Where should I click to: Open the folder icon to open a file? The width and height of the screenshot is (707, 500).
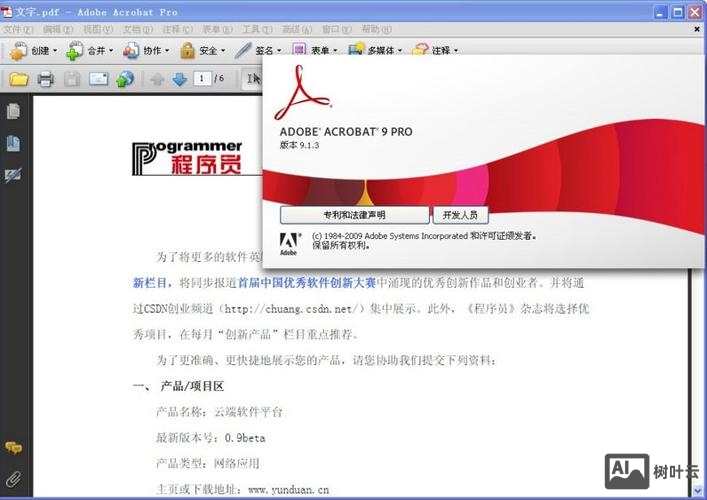tap(19, 79)
